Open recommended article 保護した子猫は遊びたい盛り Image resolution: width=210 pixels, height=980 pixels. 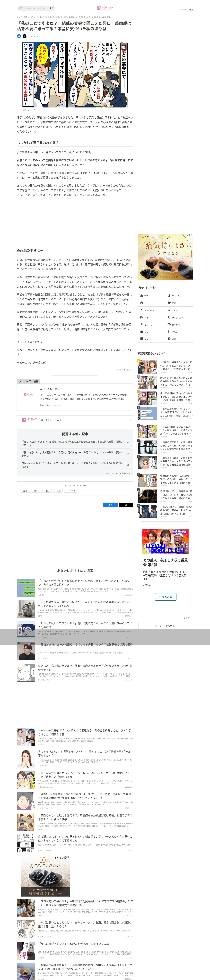click(x=75, y=672)
